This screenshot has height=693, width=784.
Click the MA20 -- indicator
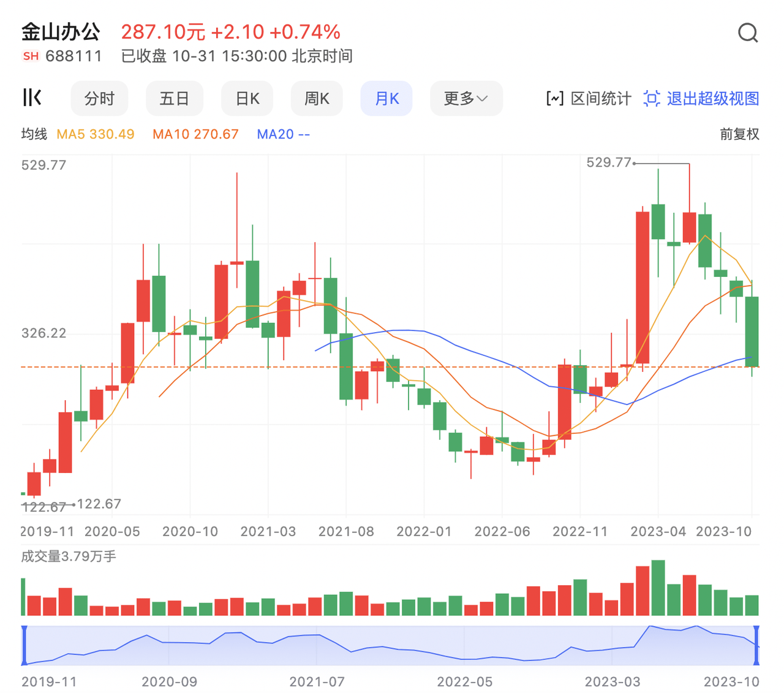tap(284, 134)
